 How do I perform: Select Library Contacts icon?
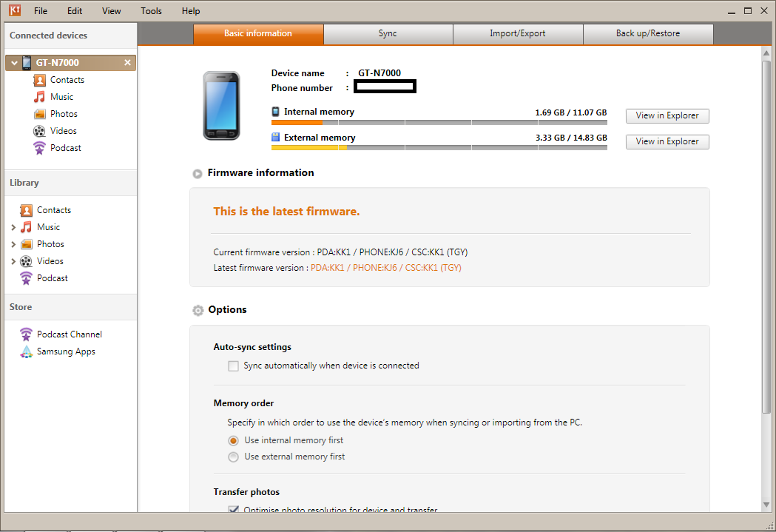tap(26, 210)
